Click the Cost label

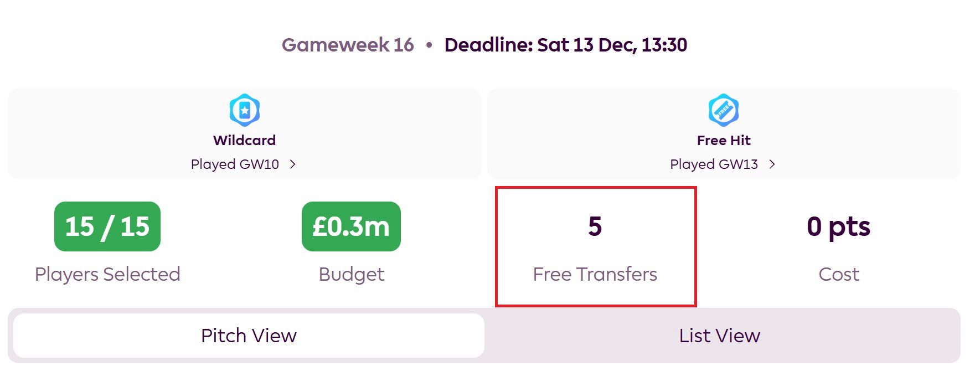click(x=838, y=274)
